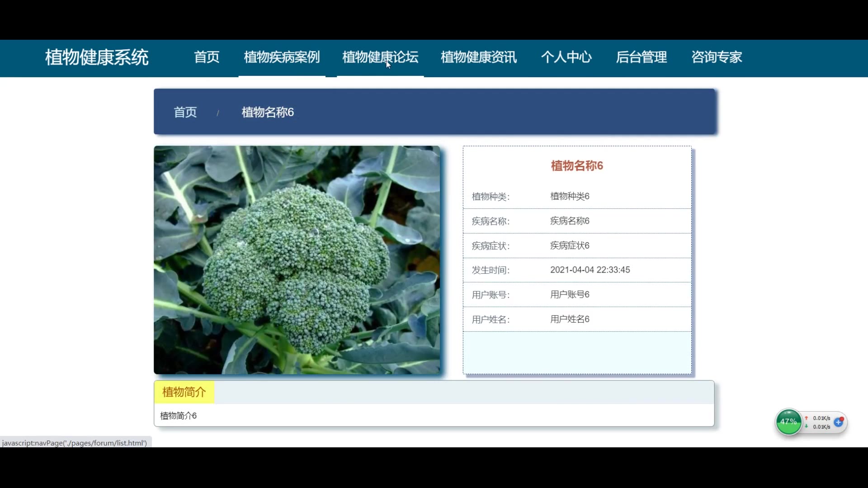Click the blue plus icon in floating widget
This screenshot has width=868, height=488.
point(839,422)
